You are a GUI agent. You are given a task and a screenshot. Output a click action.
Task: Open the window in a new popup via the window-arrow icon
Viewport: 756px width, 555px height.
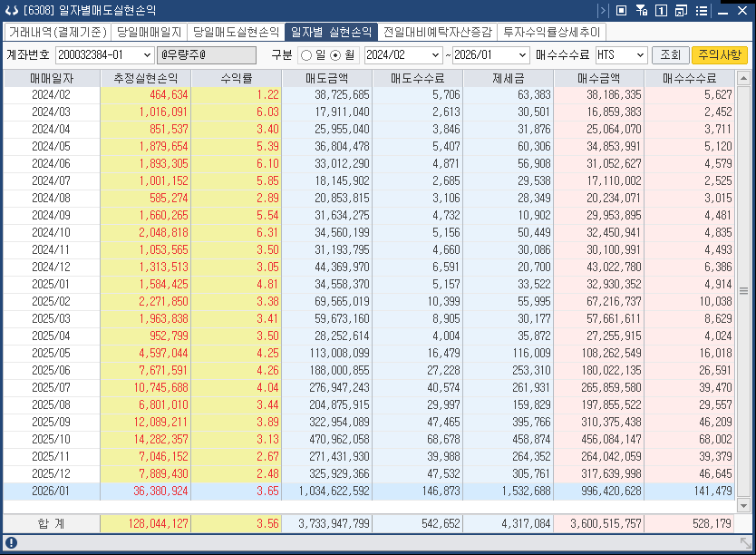pyautogui.click(x=682, y=10)
